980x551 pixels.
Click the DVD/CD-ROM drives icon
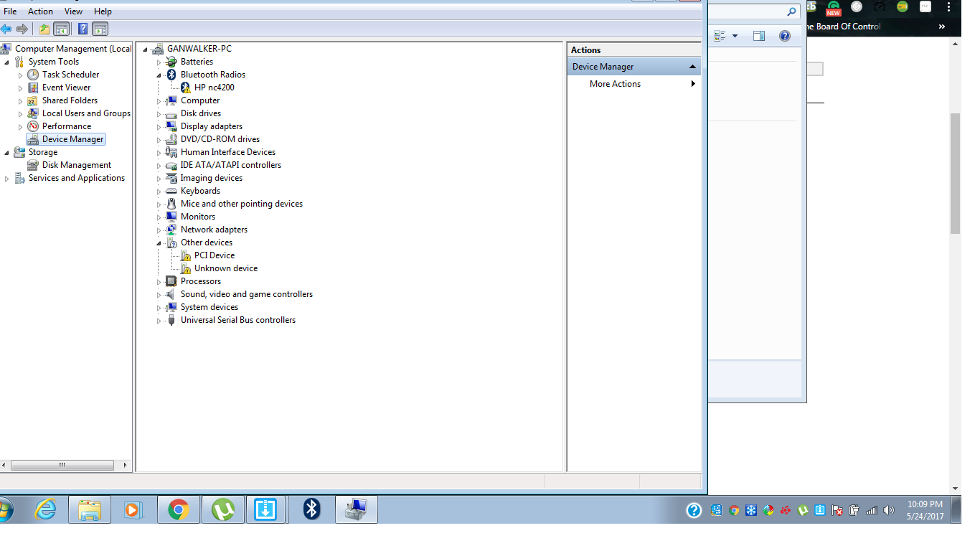171,139
